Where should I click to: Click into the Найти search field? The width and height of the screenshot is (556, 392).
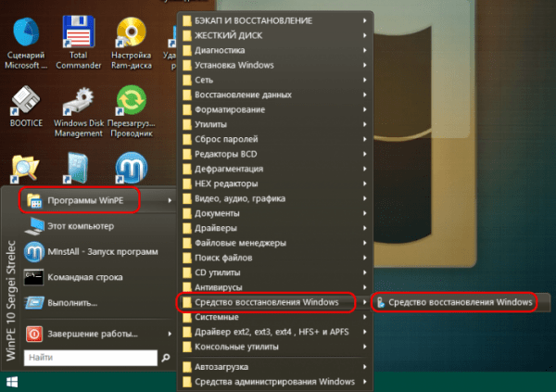pos(91,358)
